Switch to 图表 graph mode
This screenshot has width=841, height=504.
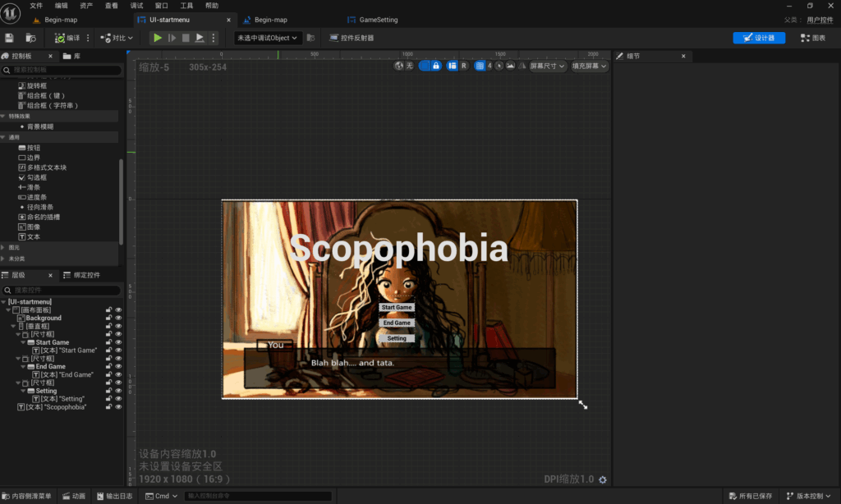point(813,38)
